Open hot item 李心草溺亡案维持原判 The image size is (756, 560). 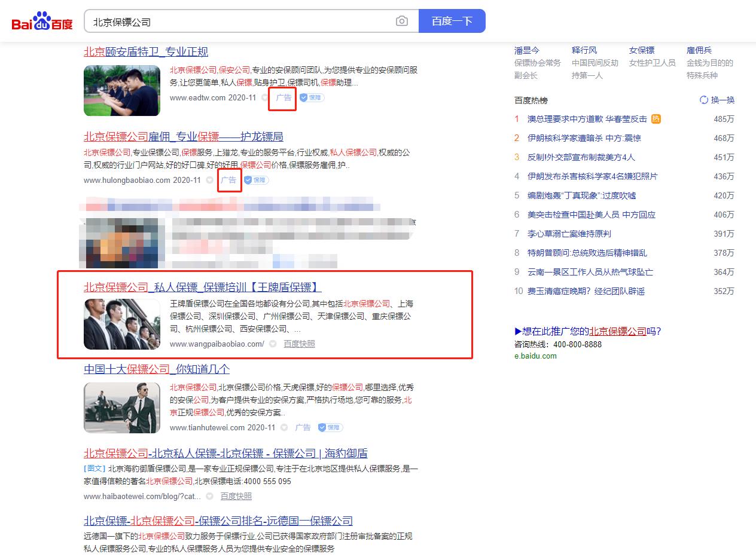569,234
